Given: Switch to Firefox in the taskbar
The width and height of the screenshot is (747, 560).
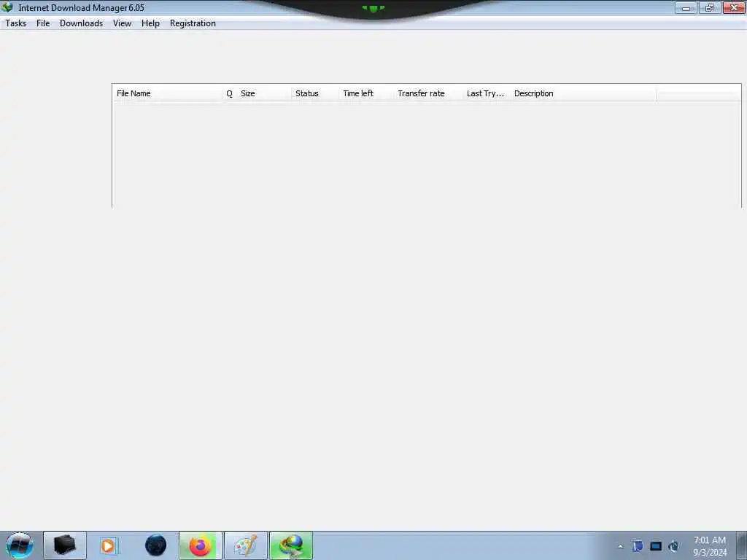Looking at the screenshot, I should point(201,545).
